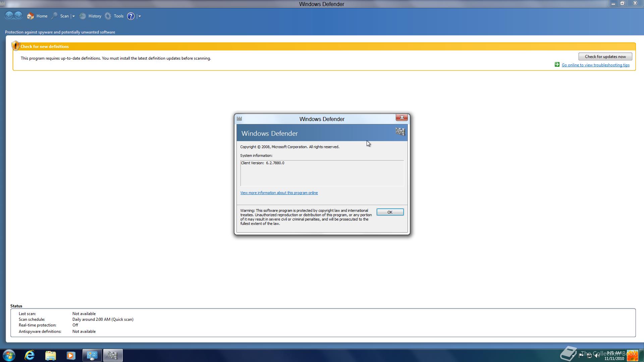Show hidden tray icons arrow

coord(572,356)
